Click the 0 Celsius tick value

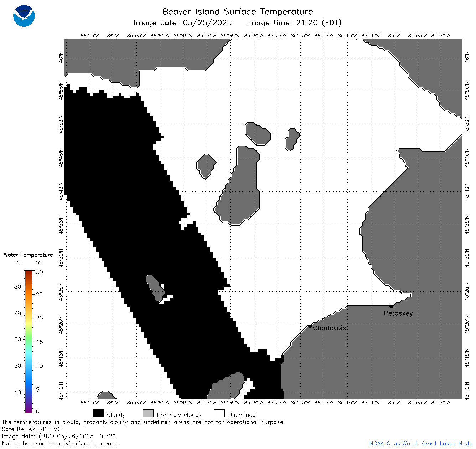(x=38, y=411)
